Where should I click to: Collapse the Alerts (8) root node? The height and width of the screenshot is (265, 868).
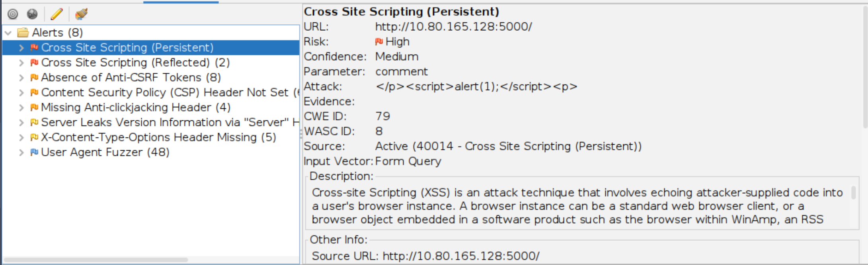8,33
